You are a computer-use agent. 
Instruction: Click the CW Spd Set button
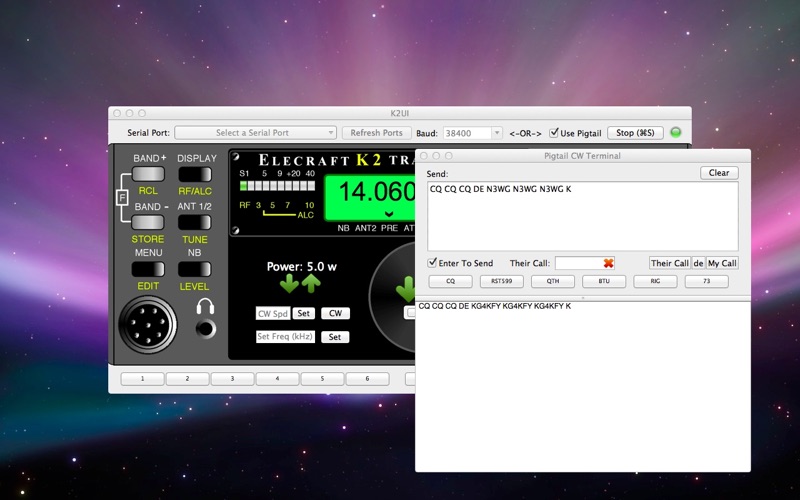[x=304, y=313]
